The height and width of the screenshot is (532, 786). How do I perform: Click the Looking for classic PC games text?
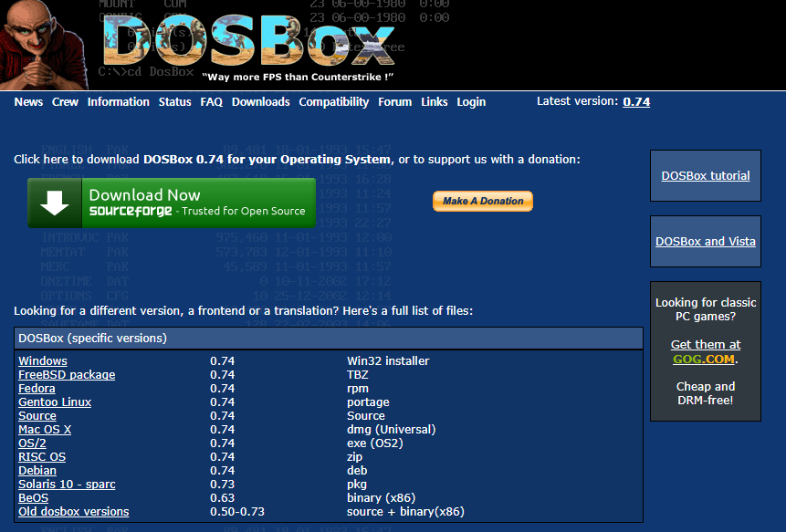pyautogui.click(x=706, y=309)
